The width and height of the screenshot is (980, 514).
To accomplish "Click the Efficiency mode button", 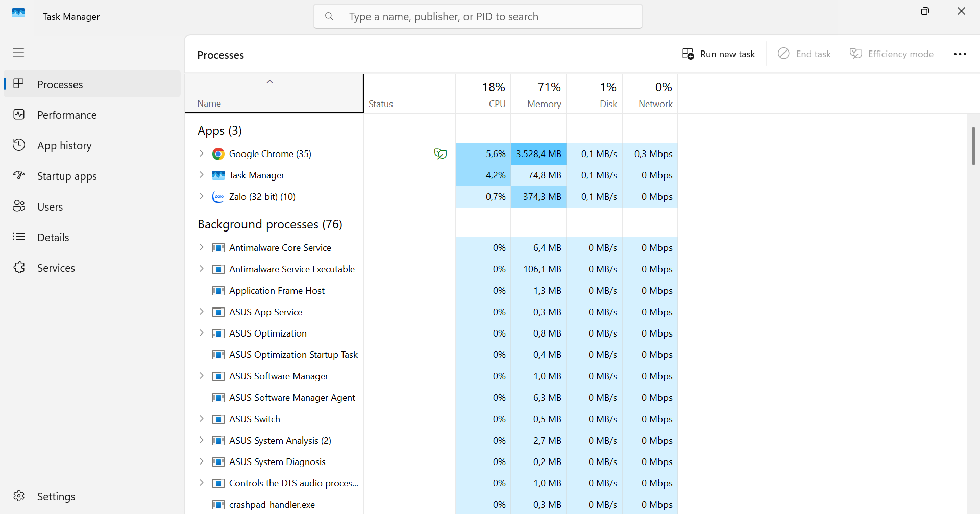I will pyautogui.click(x=891, y=54).
